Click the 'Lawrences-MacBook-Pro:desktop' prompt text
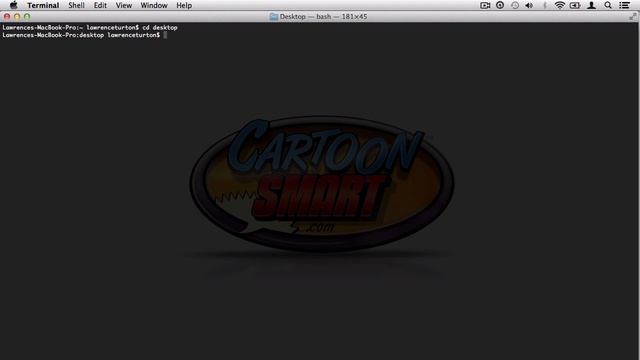Viewport: 640px width, 360px height. 53,36
